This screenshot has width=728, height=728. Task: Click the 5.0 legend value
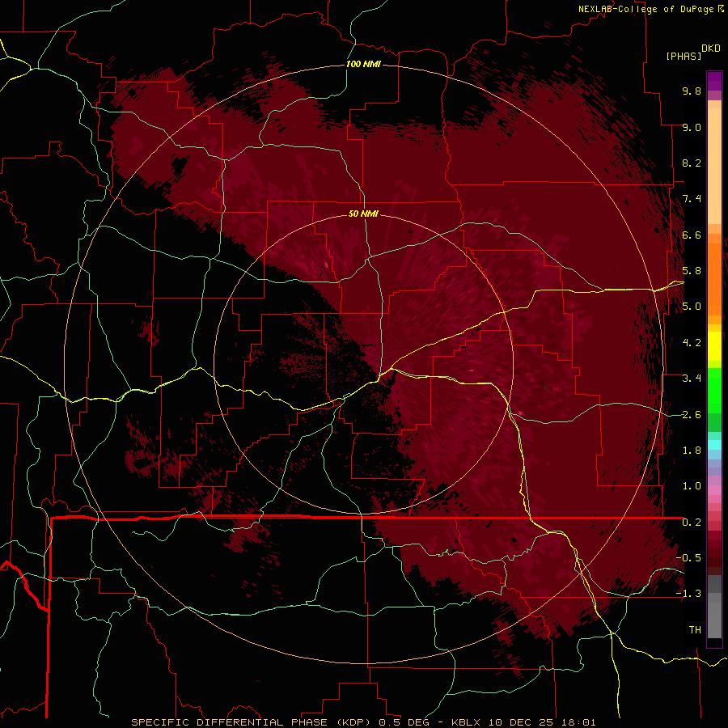pyautogui.click(x=692, y=307)
